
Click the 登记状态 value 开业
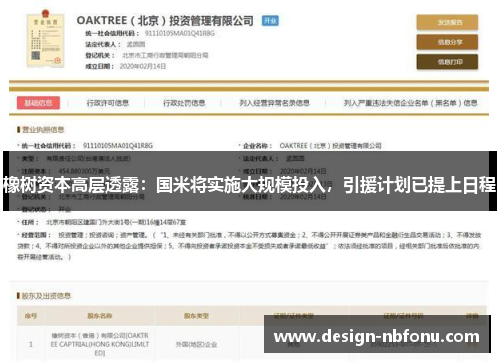65,209
